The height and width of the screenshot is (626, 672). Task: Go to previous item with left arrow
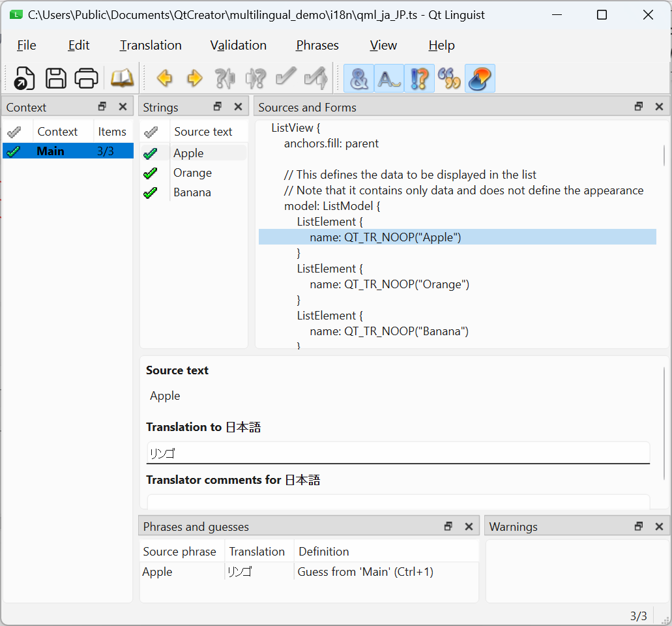(x=164, y=78)
